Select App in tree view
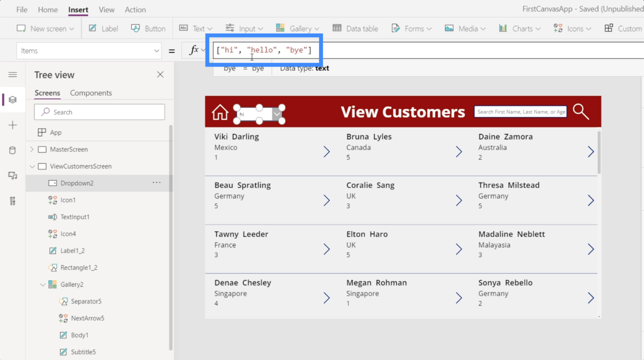The width and height of the screenshot is (644, 360). click(x=56, y=133)
